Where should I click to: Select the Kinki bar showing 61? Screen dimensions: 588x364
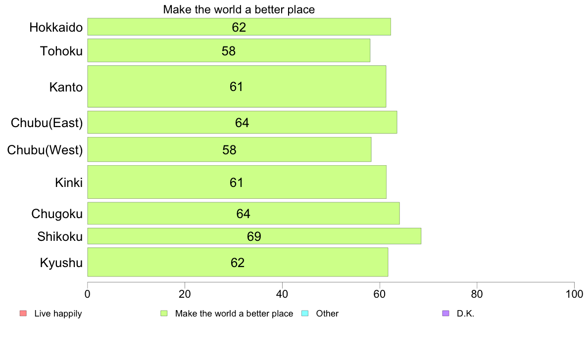[237, 182]
